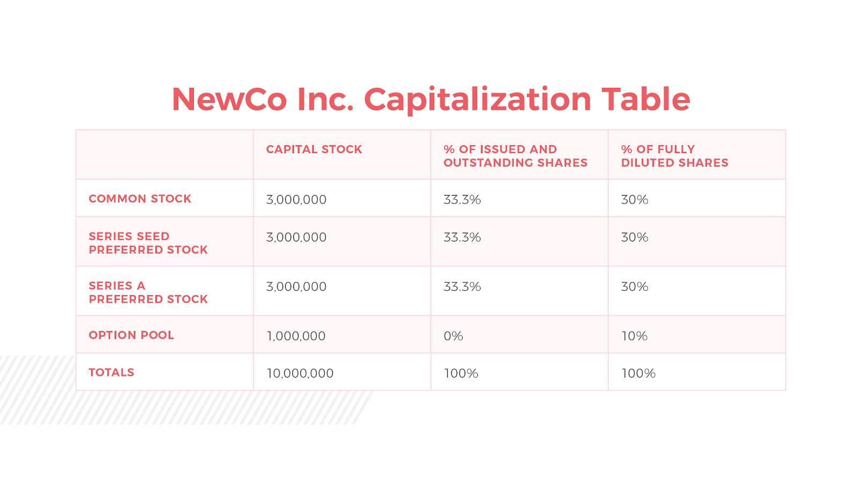Click the Option Pool 10% fully diluted cell

(x=634, y=336)
